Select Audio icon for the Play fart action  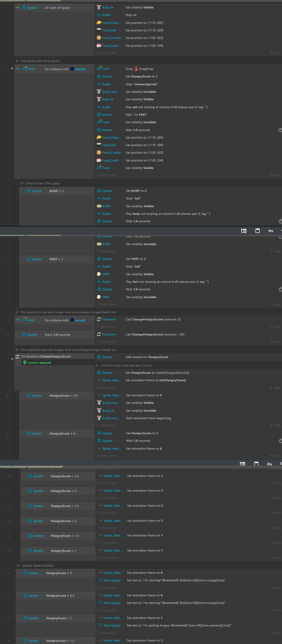99,282
